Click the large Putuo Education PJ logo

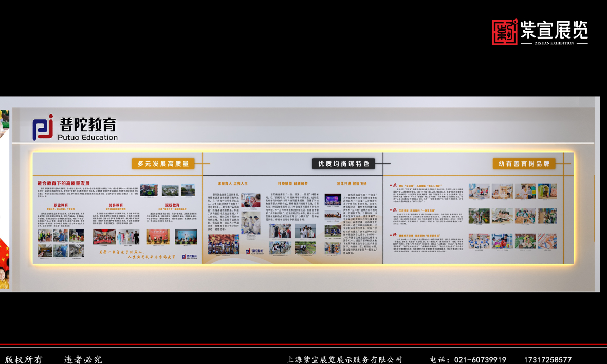pos(43,127)
